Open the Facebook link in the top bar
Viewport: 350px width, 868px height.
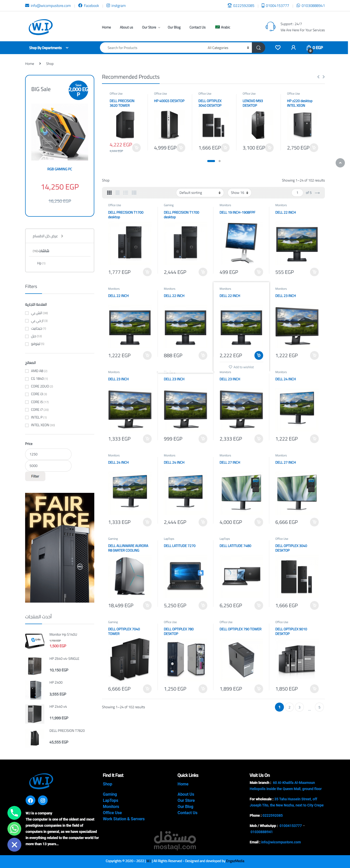tap(88, 6)
